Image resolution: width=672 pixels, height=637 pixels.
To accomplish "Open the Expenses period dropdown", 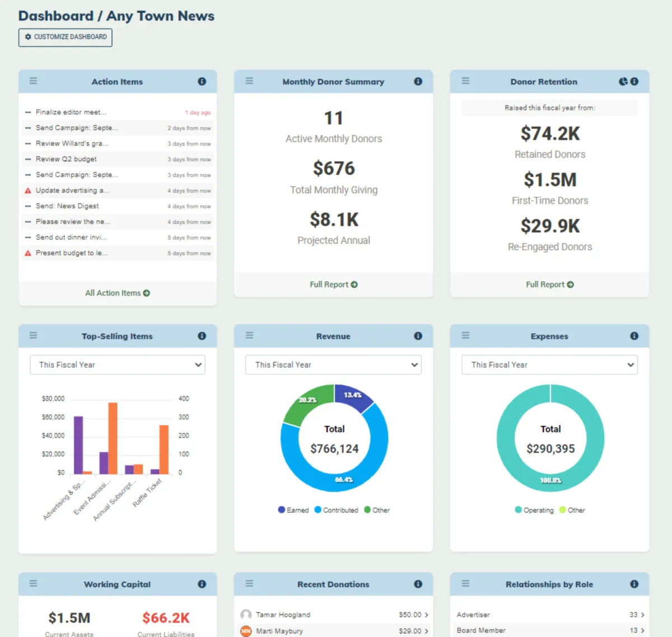I will (549, 364).
